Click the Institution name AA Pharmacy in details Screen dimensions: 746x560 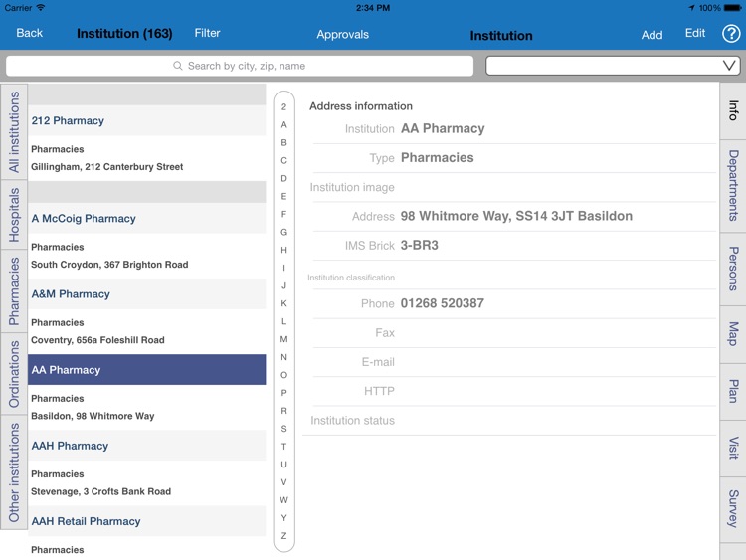[443, 128]
